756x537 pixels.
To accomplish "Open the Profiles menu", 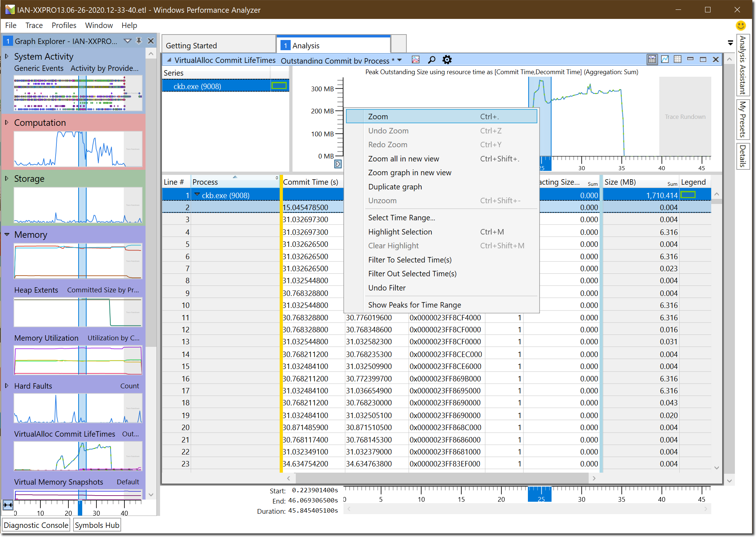I will [x=64, y=25].
